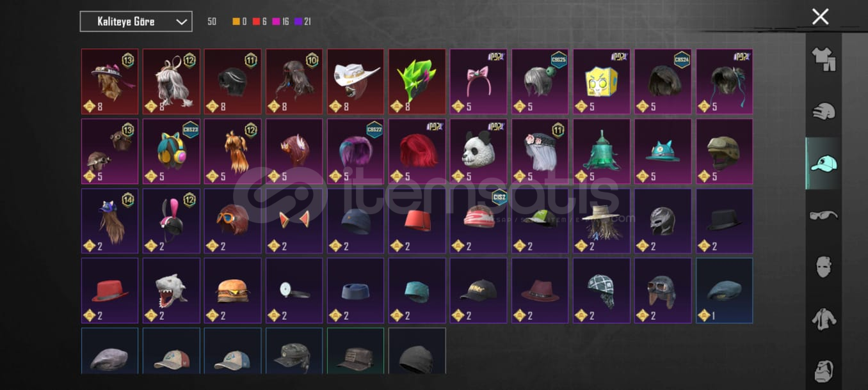Expand the Kaliteye Göre sort dropdown
This screenshot has width=868, height=390.
pos(136,22)
